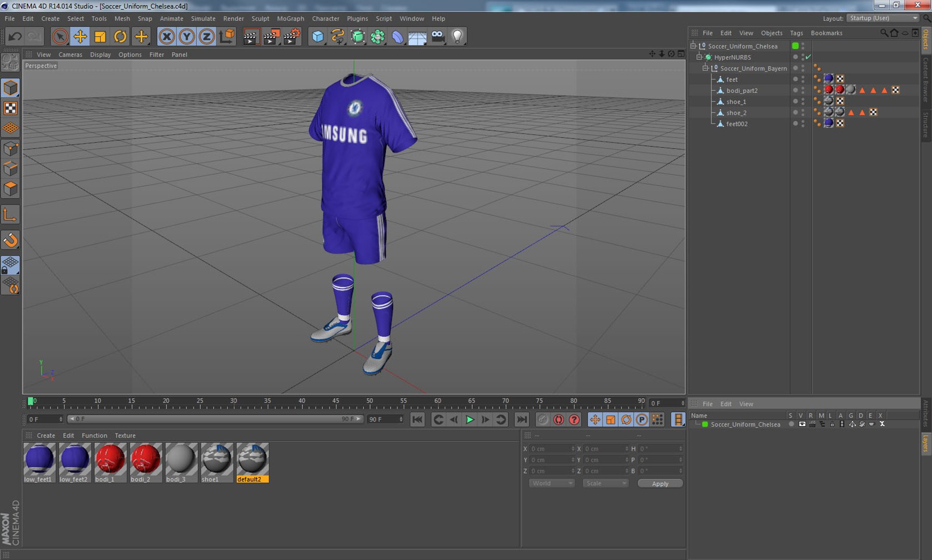Image resolution: width=932 pixels, height=560 pixels.
Task: Enable Axis mode
Action: (10, 214)
